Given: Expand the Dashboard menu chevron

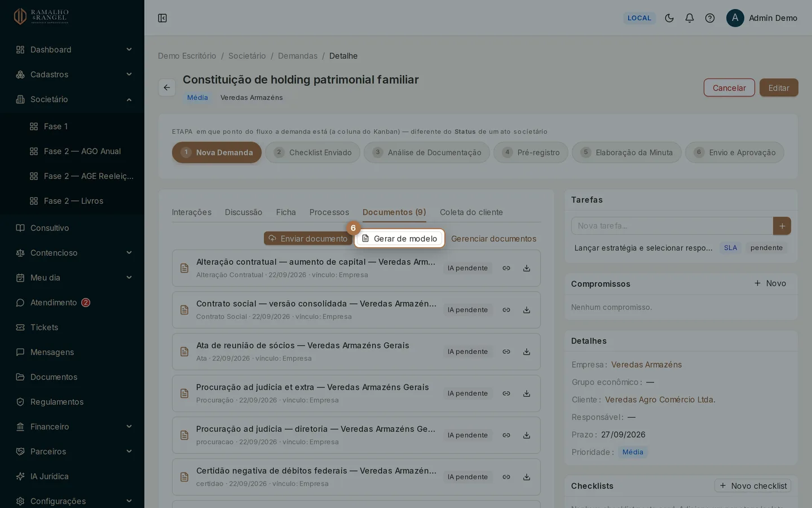Looking at the screenshot, I should pos(129,50).
